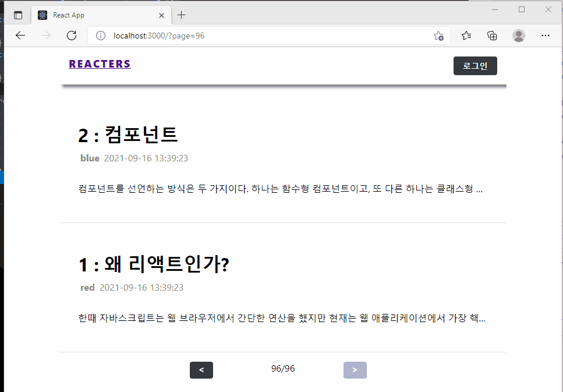This screenshot has height=392, width=563.
Task: Click the timestamp next to blue
Action: click(x=146, y=158)
